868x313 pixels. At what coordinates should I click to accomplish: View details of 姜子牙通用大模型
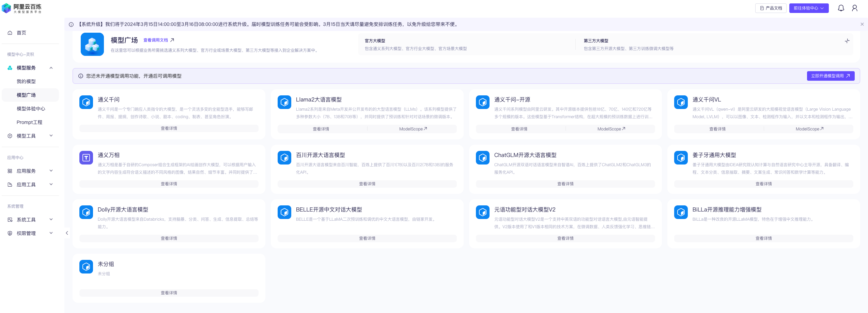[x=764, y=184]
